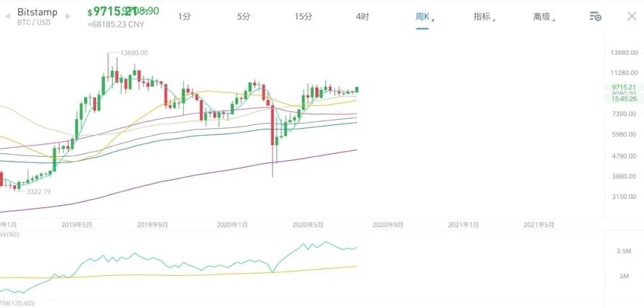This screenshot has width=644, height=308.
Task: Click the 13880.00 high price marker
Action: pos(134,53)
